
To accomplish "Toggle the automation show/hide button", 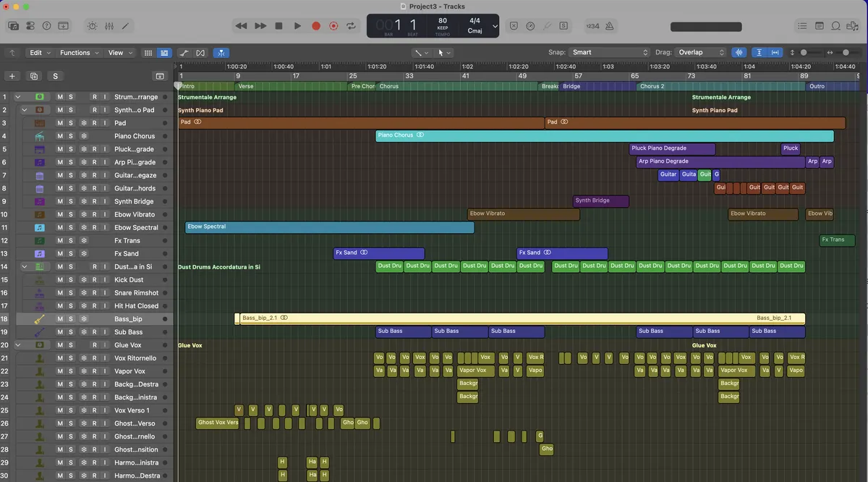I will click(x=184, y=53).
